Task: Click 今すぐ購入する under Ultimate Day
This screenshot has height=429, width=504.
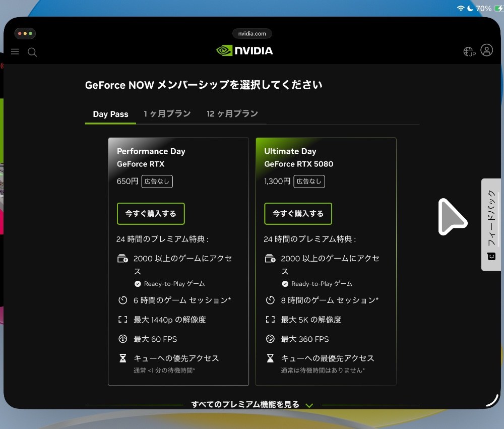Action: coord(298,214)
